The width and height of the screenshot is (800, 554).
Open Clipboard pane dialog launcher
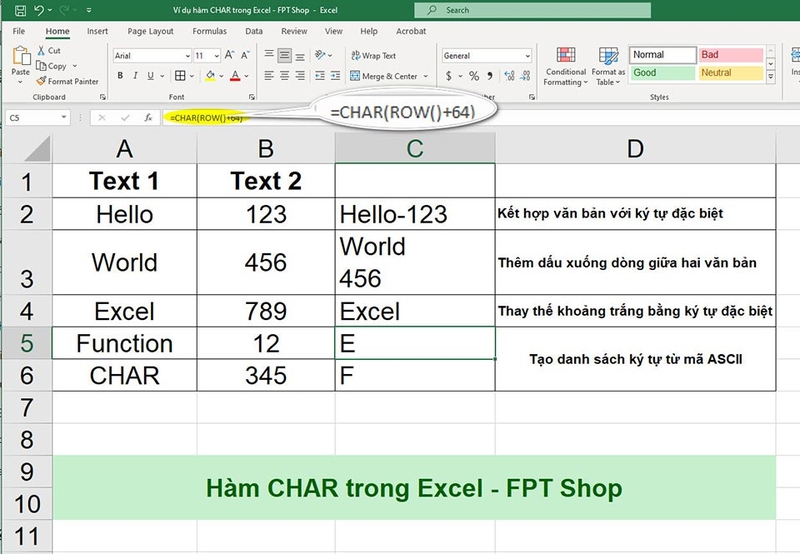[x=103, y=96]
